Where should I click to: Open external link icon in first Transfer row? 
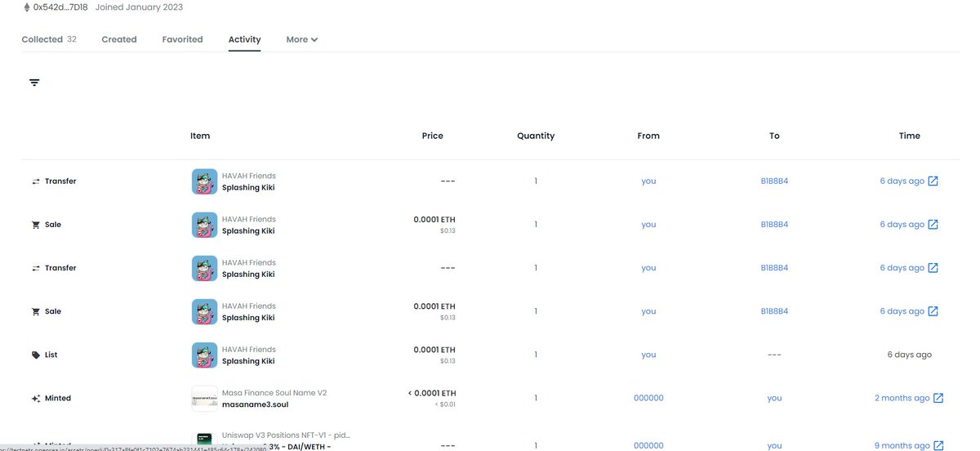933,181
